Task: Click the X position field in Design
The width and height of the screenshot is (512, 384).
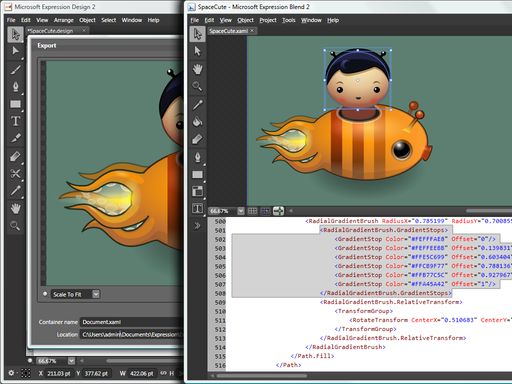Action: (x=59, y=373)
